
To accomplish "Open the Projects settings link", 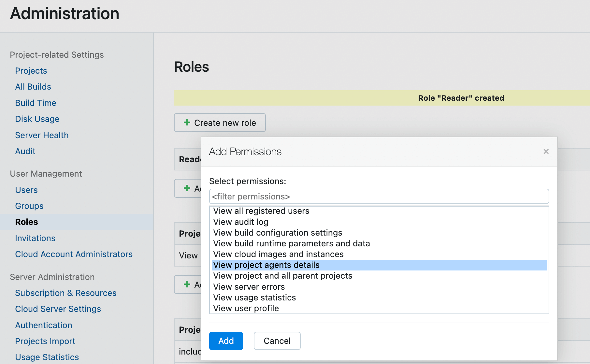I will [31, 71].
